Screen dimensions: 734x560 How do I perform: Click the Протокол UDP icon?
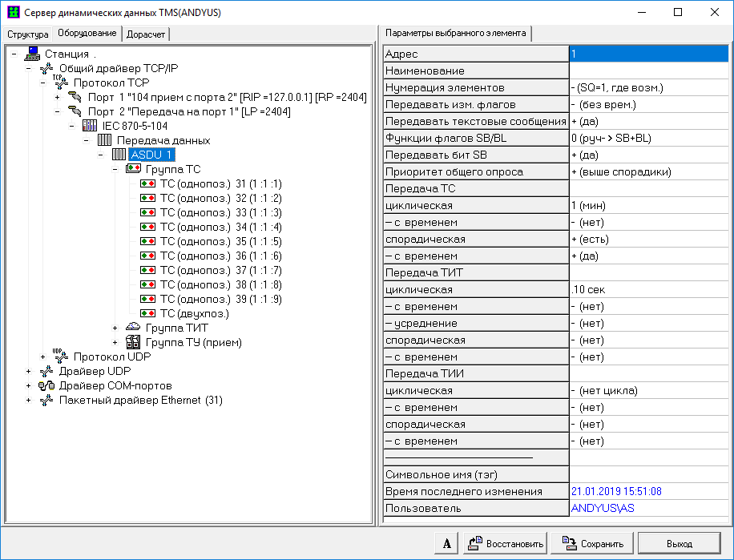point(61,357)
